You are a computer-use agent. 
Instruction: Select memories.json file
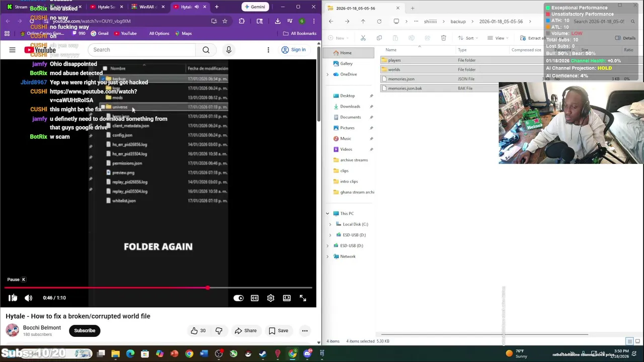(x=401, y=79)
